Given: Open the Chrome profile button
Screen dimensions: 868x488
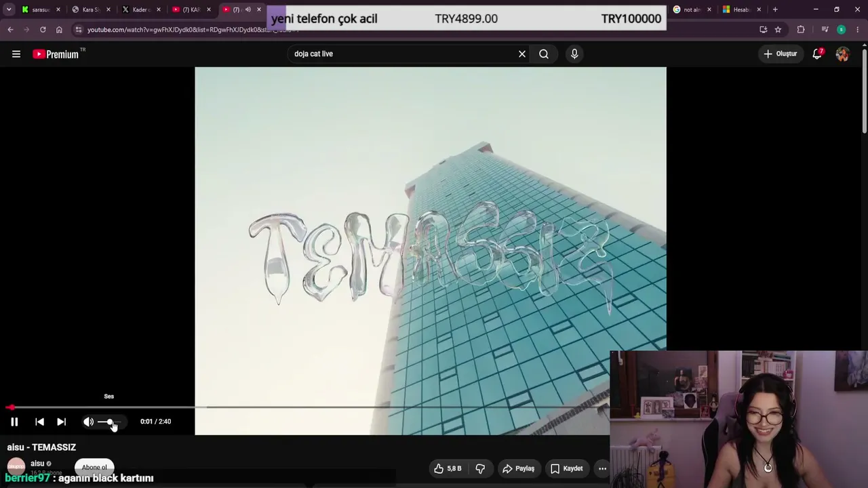Looking at the screenshot, I should [841, 30].
